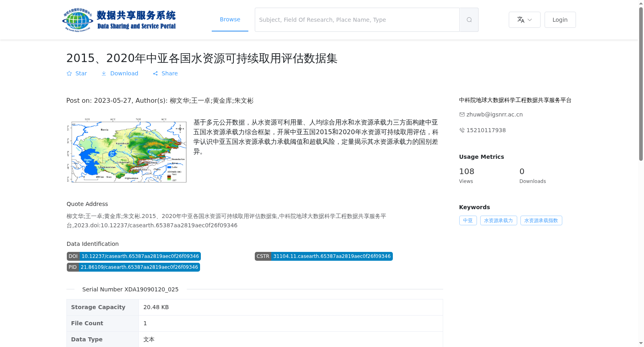Click the phone icon beside 15210117938
The width and height of the screenshot is (644, 347).
tap(462, 130)
